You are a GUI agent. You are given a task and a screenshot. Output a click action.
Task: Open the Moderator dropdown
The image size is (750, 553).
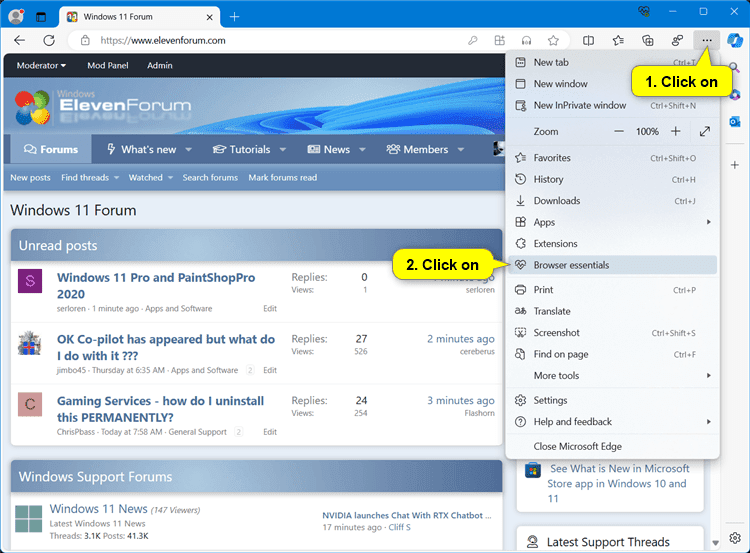point(41,66)
